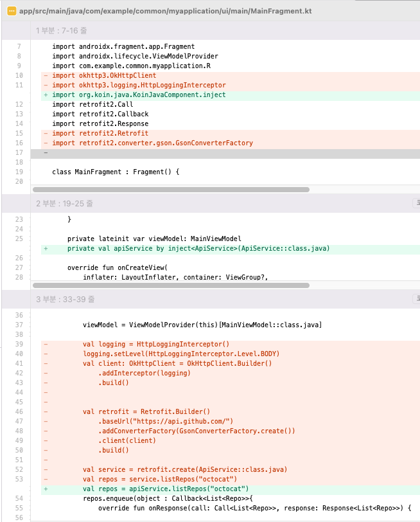The width and height of the screenshot is (420, 522).
Task: Select removed '.build()' on line 50
Action: (x=114, y=451)
